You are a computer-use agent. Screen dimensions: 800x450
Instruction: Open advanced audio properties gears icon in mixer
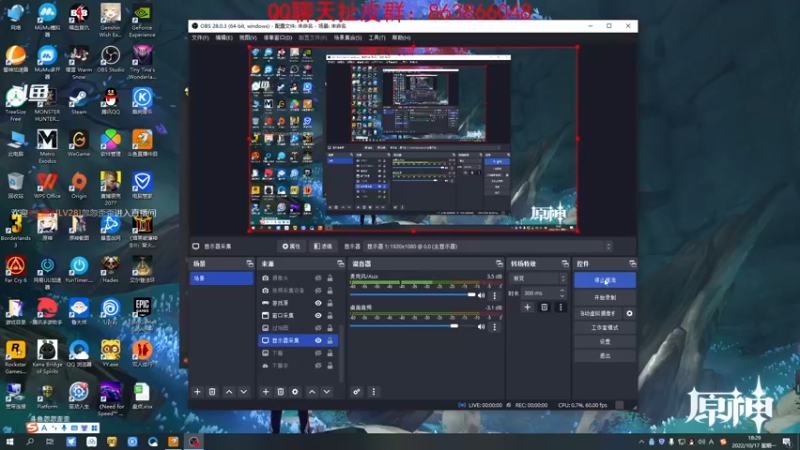point(357,392)
